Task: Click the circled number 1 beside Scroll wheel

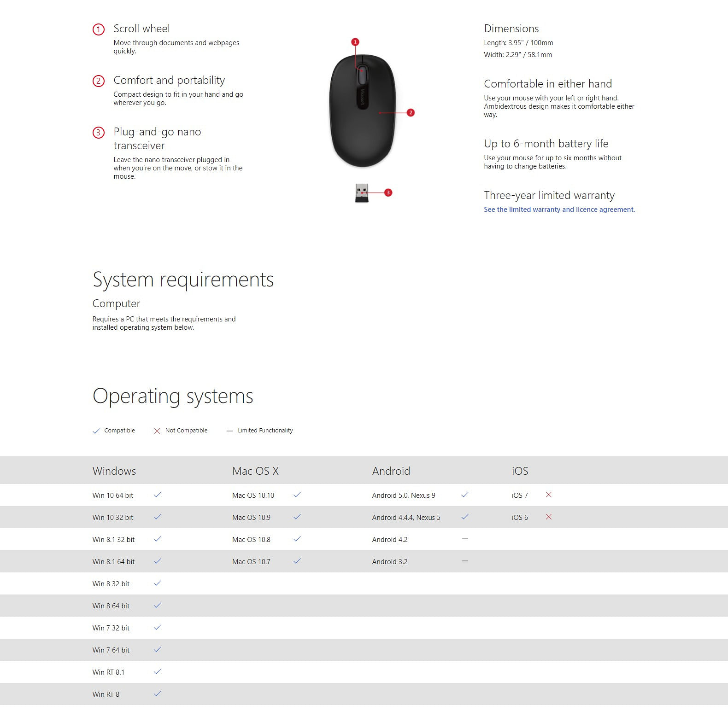Action: [99, 29]
